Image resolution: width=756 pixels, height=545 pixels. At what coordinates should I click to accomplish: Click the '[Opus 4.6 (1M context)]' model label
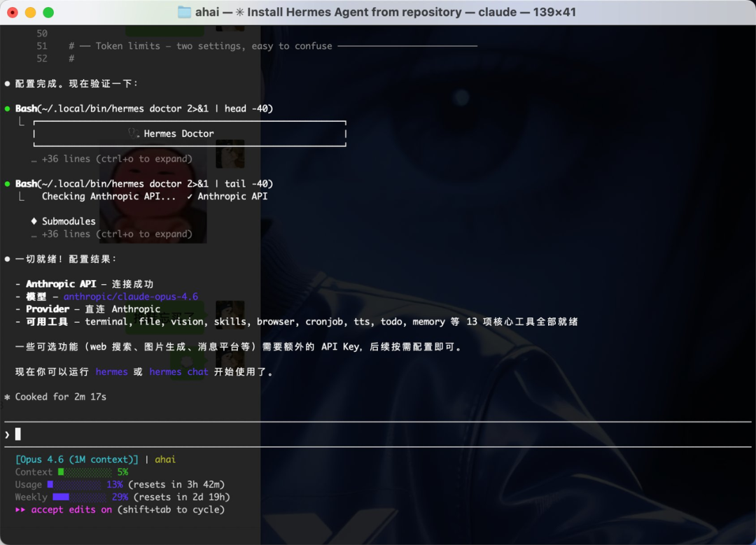(77, 460)
